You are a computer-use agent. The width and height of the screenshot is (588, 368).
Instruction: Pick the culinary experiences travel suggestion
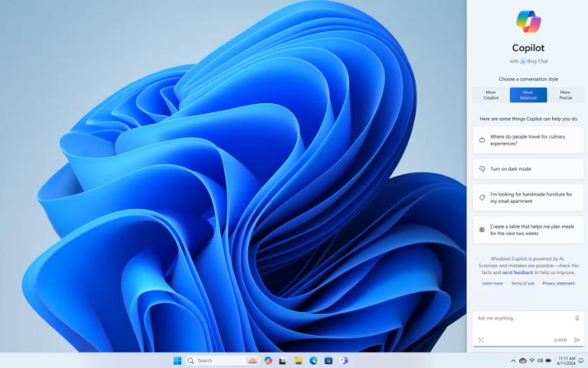[528, 140]
